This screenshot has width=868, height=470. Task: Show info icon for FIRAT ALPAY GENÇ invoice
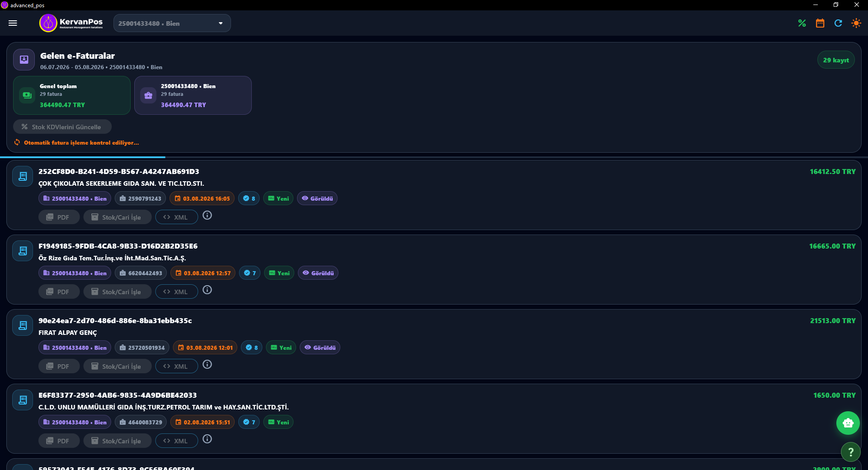207,365
